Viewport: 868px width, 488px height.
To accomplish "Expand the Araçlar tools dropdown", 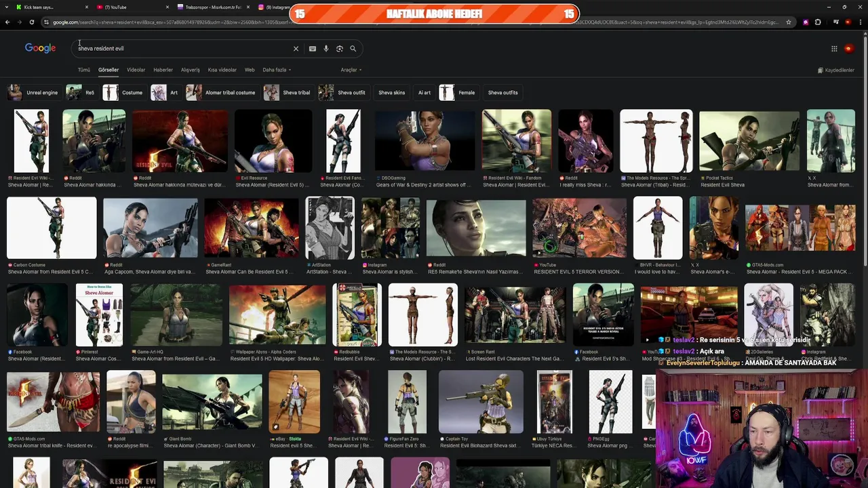I will click(351, 70).
